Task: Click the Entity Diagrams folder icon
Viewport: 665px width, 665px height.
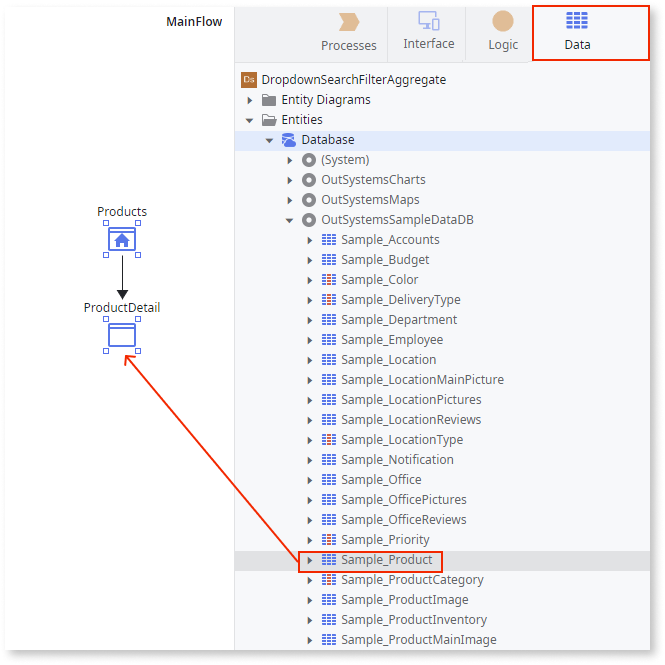Action: tap(269, 100)
